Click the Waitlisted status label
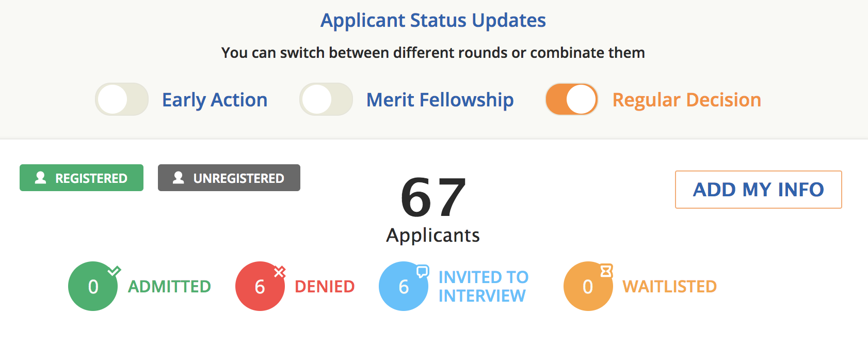The width and height of the screenshot is (868, 343). tap(669, 286)
